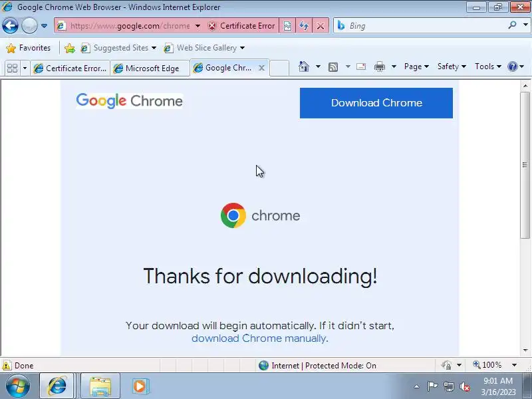Click the address bar URL field

click(x=130, y=26)
